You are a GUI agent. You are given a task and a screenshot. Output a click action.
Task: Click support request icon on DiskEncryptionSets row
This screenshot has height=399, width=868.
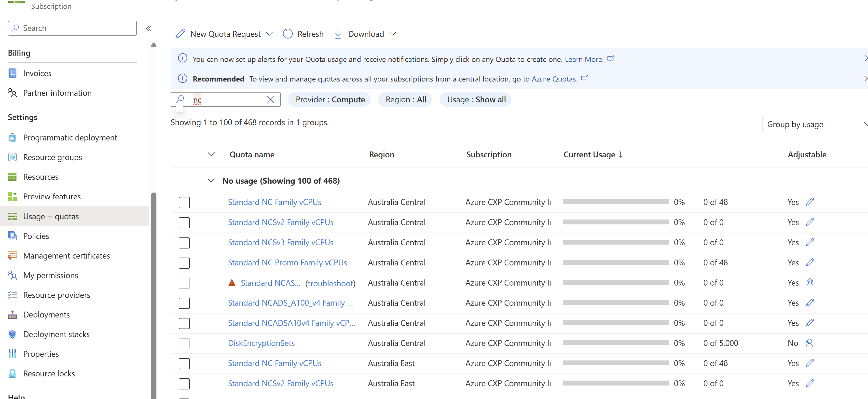point(809,343)
